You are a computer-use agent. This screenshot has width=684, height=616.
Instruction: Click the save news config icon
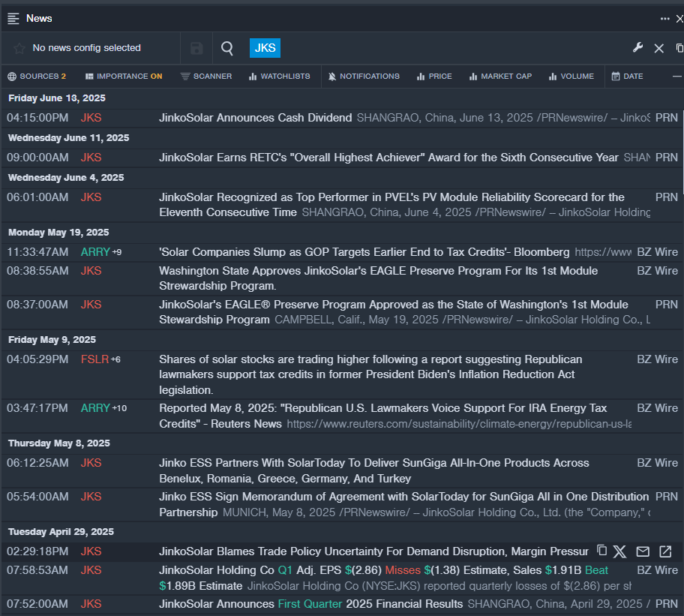tap(196, 48)
